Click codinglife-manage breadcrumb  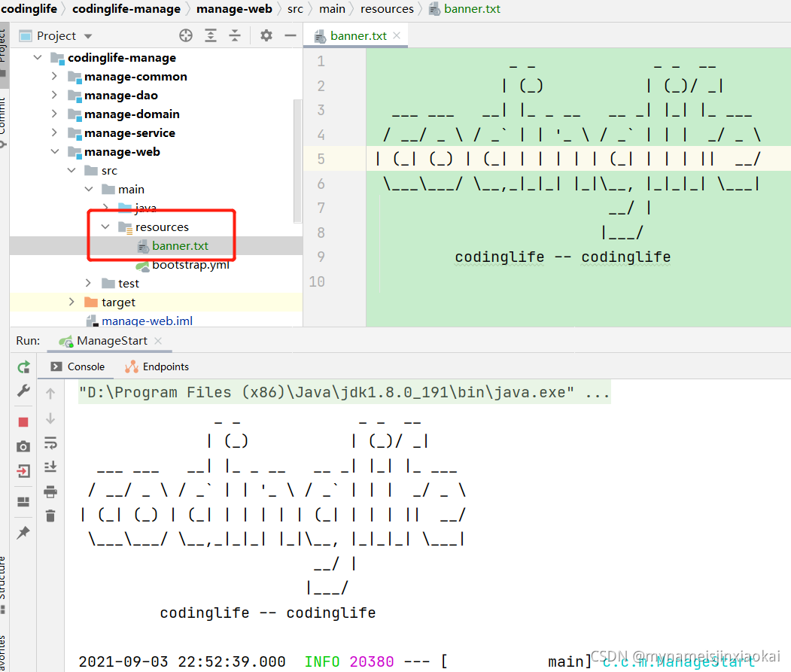126,9
